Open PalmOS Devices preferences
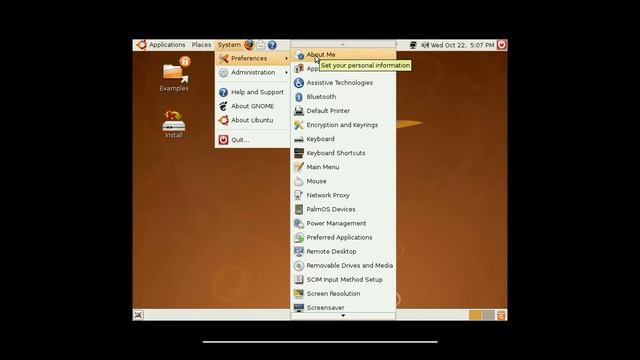 coord(343,209)
